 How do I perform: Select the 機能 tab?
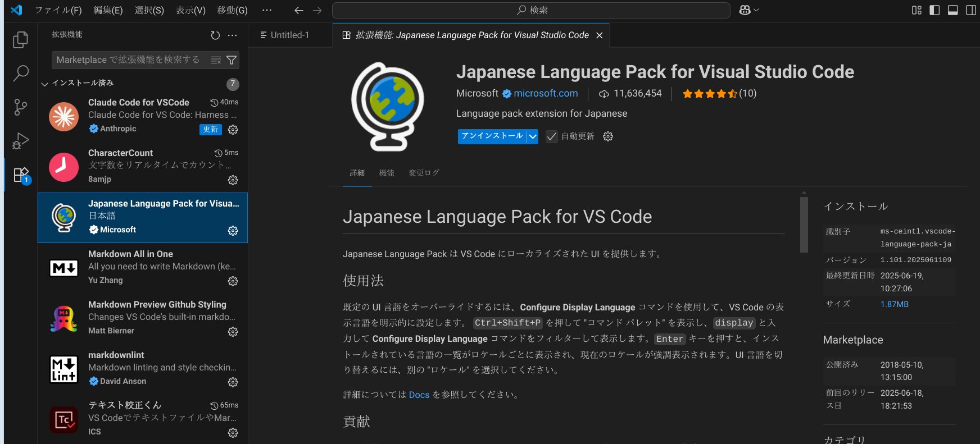coord(387,173)
